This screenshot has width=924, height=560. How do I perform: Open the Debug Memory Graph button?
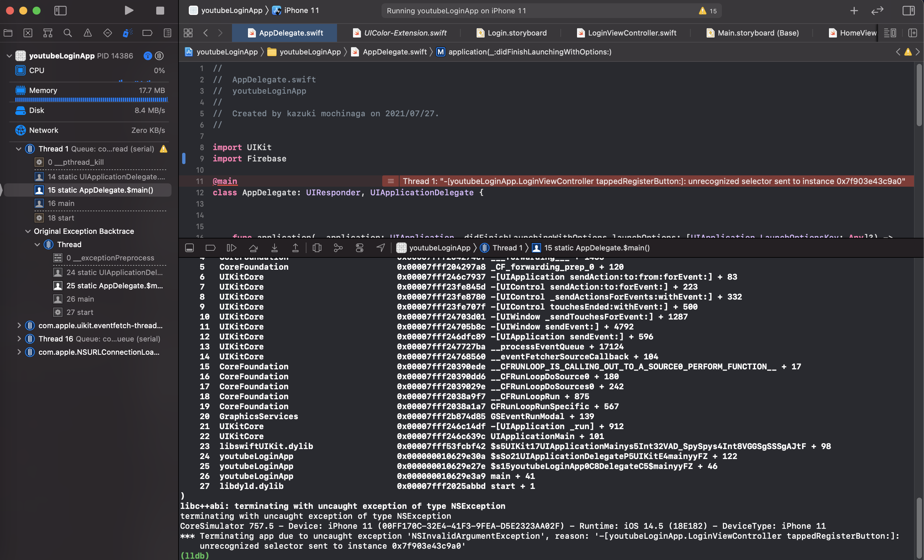(338, 248)
